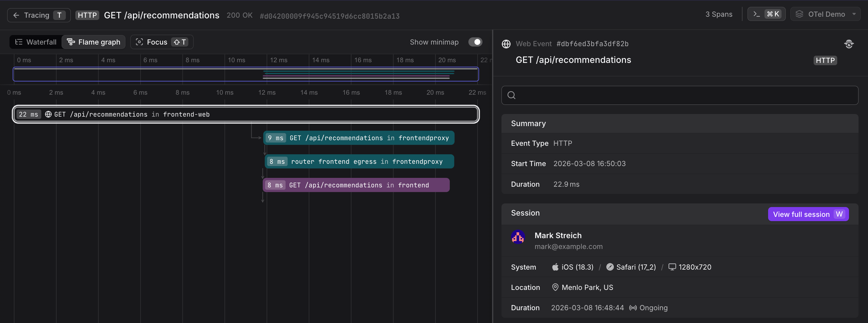Click the back arrow to Tracing

click(16, 15)
